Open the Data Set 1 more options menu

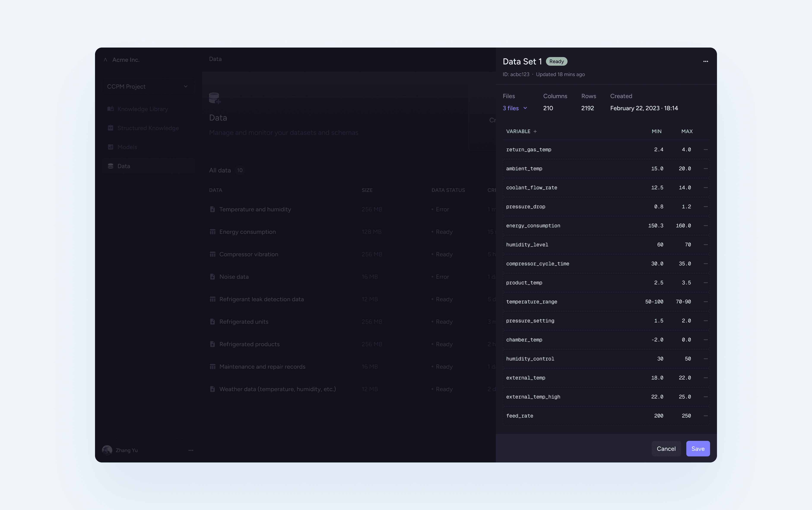pyautogui.click(x=706, y=61)
